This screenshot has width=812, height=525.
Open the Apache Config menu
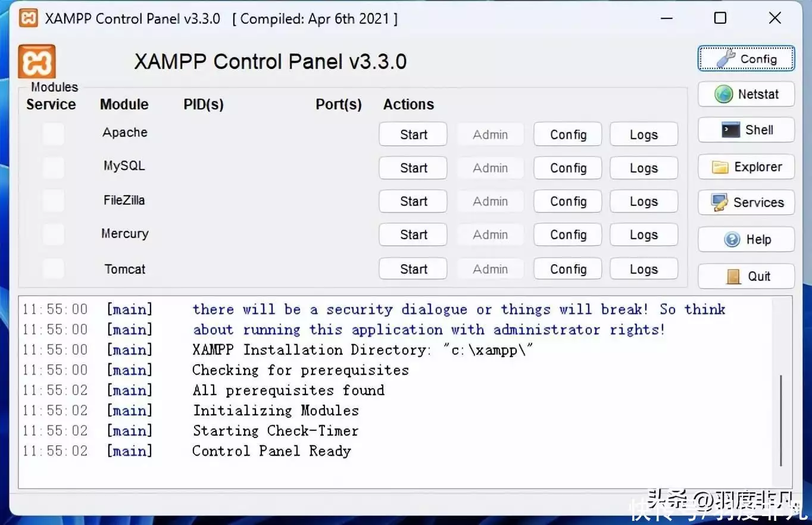click(568, 135)
